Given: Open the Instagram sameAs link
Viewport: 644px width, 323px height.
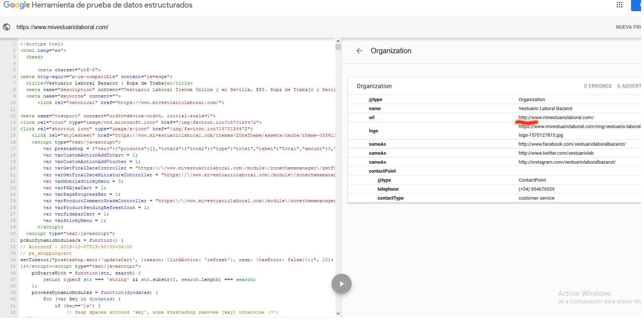Looking at the screenshot, I should click(x=567, y=162).
